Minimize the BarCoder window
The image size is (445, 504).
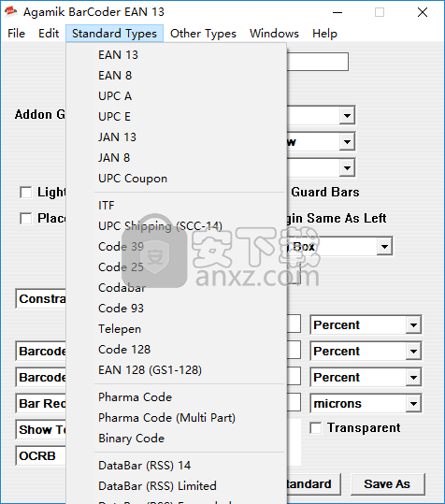[337, 12]
